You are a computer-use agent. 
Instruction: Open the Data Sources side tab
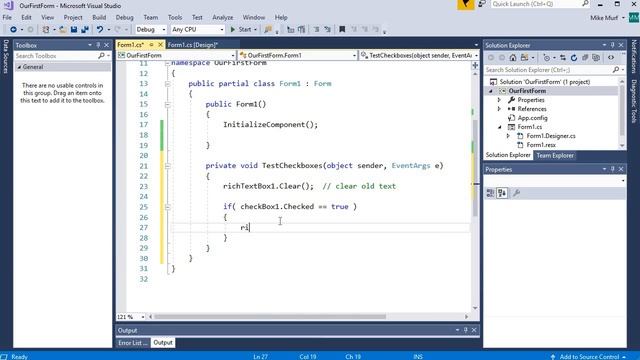[x=6, y=56]
